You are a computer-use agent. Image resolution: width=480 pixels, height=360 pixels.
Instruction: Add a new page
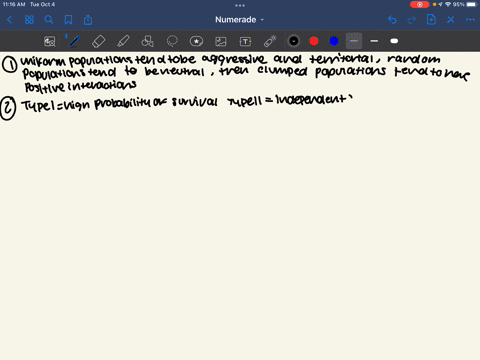[x=431, y=20]
